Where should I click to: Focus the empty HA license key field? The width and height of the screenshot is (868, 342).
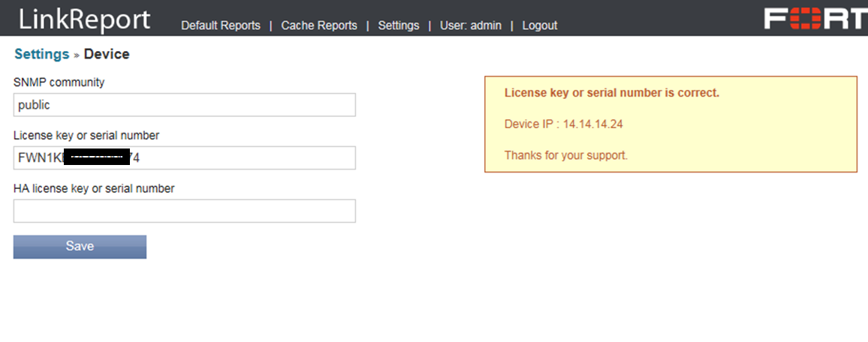point(184,211)
